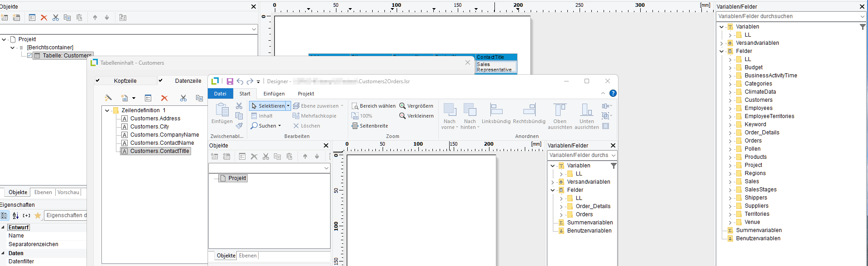
Task: Open the Datei menu button
Action: coord(220,94)
